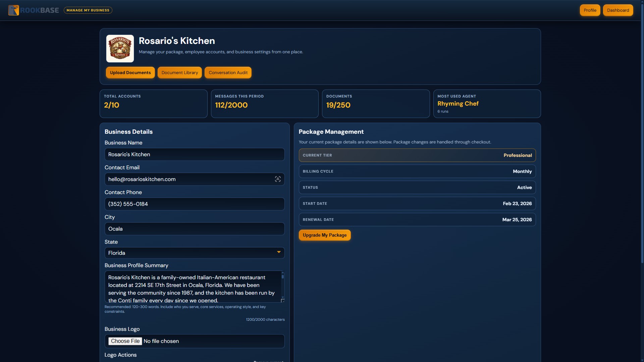The height and width of the screenshot is (362, 644).
Task: Select the Contact Phone input
Action: coord(194,204)
